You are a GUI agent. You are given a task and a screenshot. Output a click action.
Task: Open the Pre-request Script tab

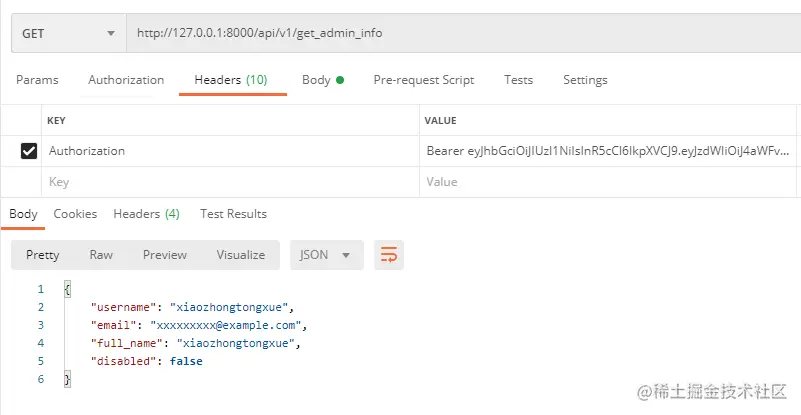[423, 80]
